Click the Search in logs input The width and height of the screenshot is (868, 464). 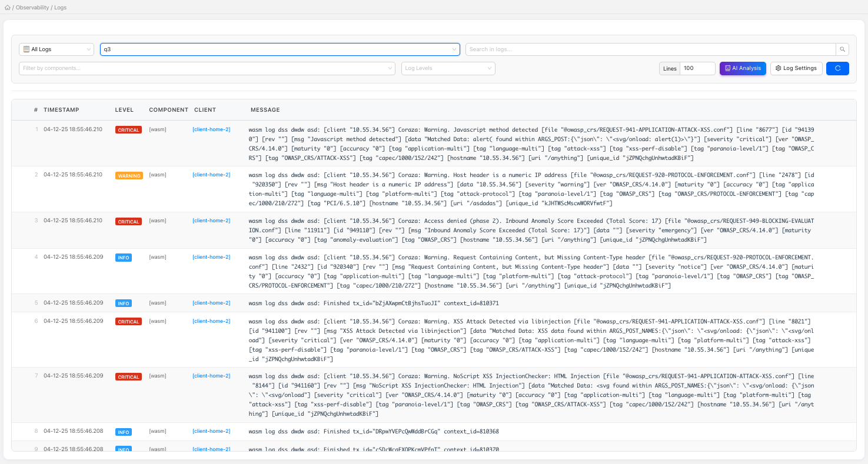coord(647,49)
